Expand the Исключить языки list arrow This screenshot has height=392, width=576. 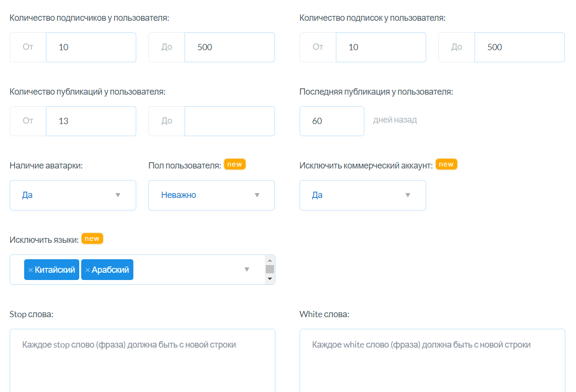click(247, 269)
